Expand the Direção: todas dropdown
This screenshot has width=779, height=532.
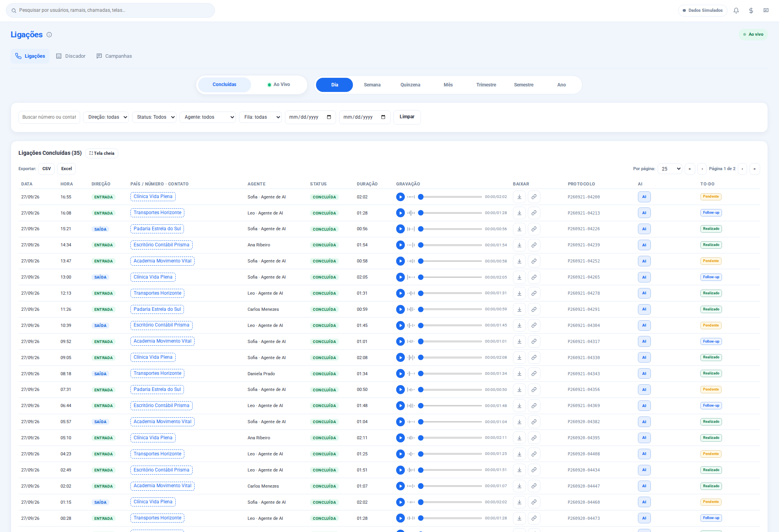(106, 117)
